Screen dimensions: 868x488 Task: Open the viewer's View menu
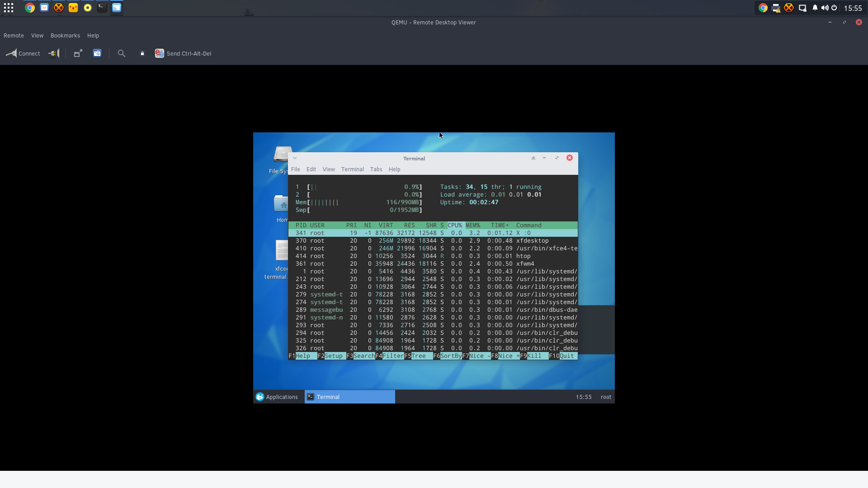tap(37, 36)
